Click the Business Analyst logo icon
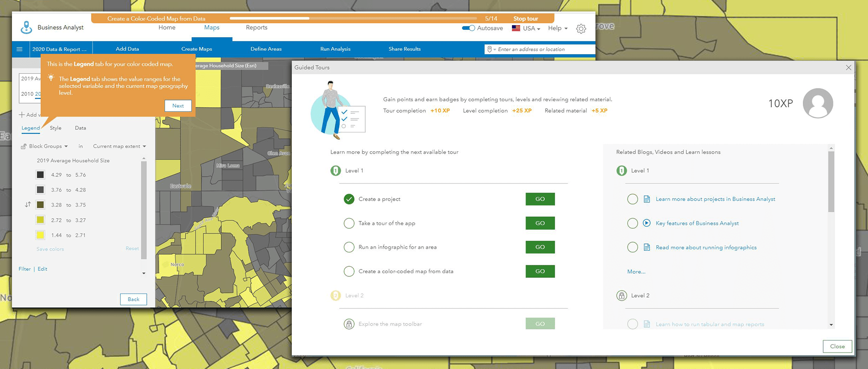This screenshot has height=369, width=868. tap(27, 28)
